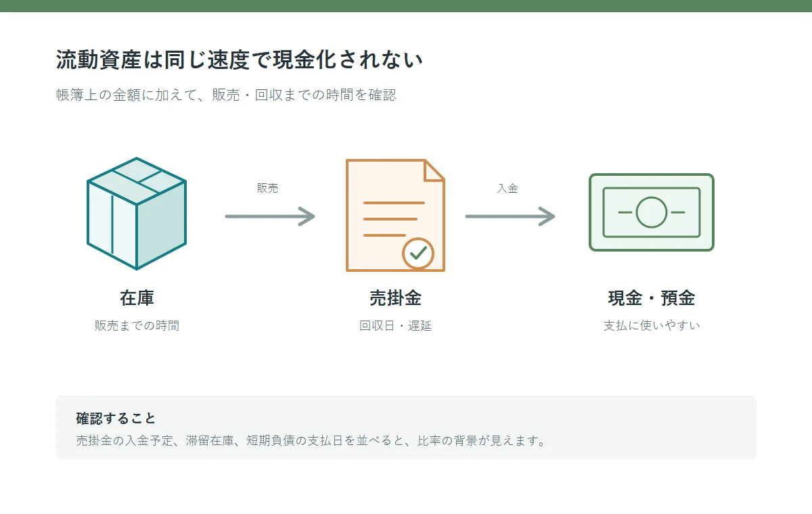Viewport: 812px width, 514px height.
Task: Click the 在庫 label
Action: coord(137,298)
